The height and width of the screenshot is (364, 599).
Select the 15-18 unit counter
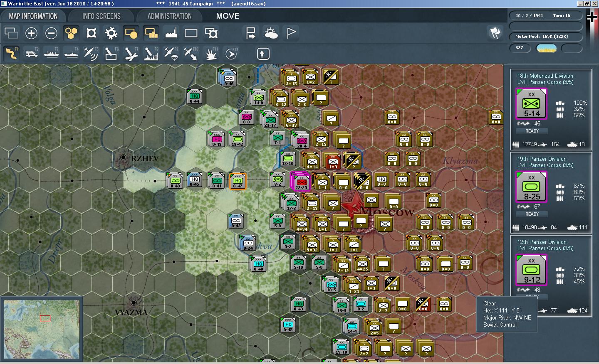click(x=341, y=347)
